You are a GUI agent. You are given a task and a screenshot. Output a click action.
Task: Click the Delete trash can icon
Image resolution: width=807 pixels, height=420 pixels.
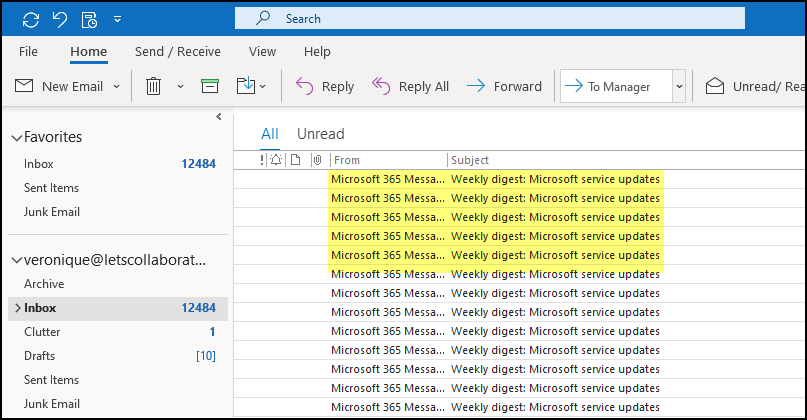pyautogui.click(x=153, y=87)
